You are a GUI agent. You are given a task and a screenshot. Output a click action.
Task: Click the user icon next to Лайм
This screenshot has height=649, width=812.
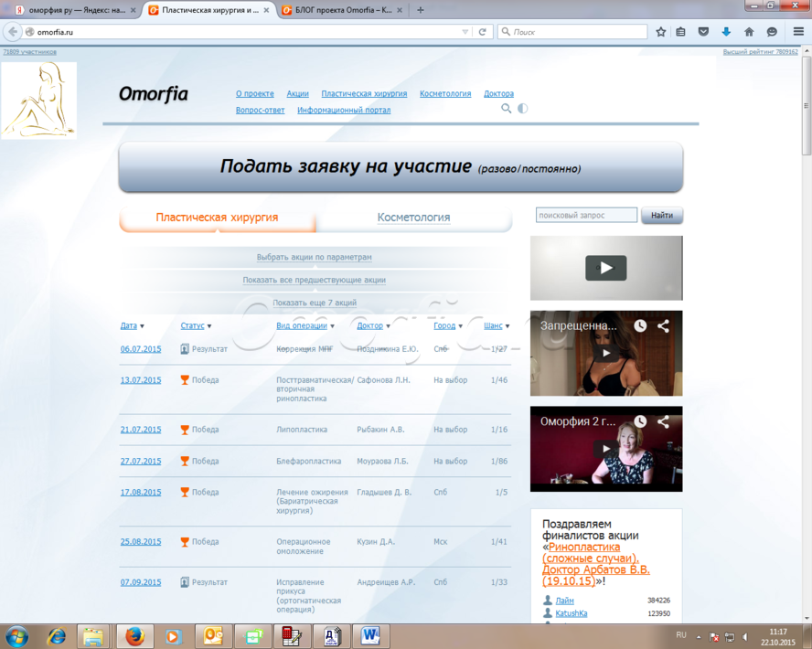[548, 601]
